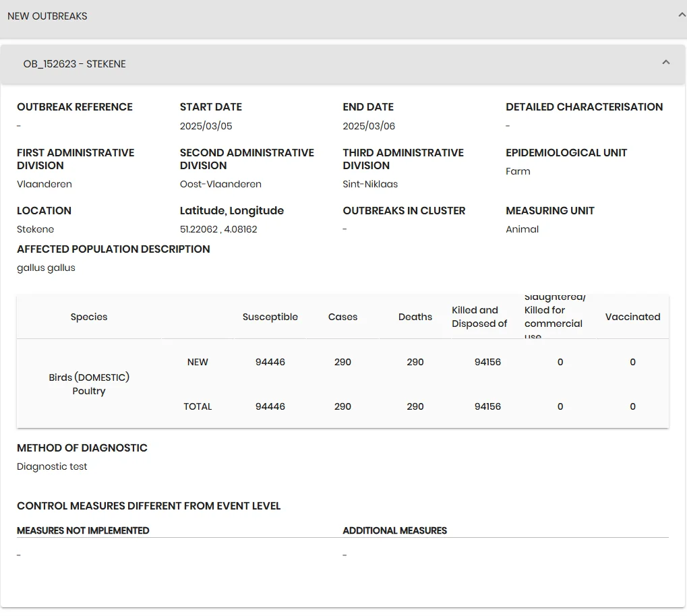Click the ADDITIONAL MEASURES label
Screen dimensions: 687x616
click(x=395, y=530)
